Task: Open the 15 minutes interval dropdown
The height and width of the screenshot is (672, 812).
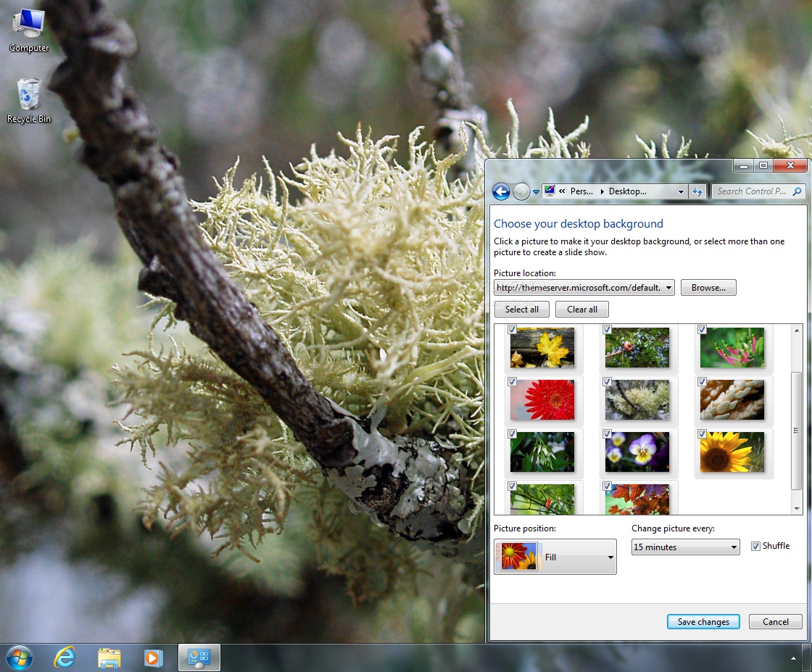Action: coord(686,547)
